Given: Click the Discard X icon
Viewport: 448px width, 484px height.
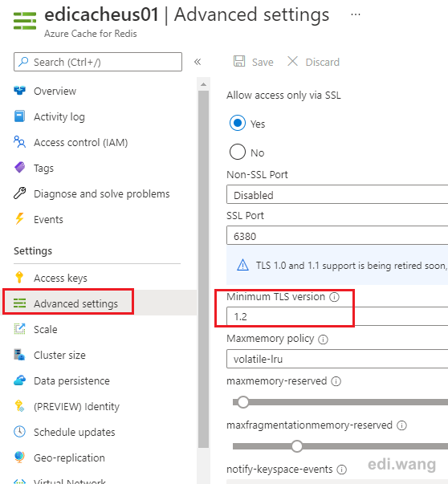Looking at the screenshot, I should click(292, 61).
